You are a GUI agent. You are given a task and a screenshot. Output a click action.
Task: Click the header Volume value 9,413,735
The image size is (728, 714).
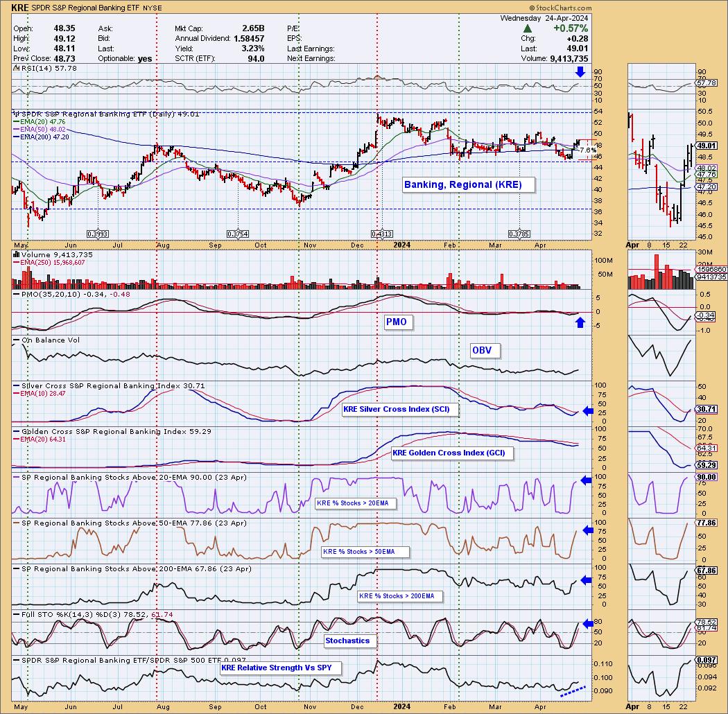point(569,58)
